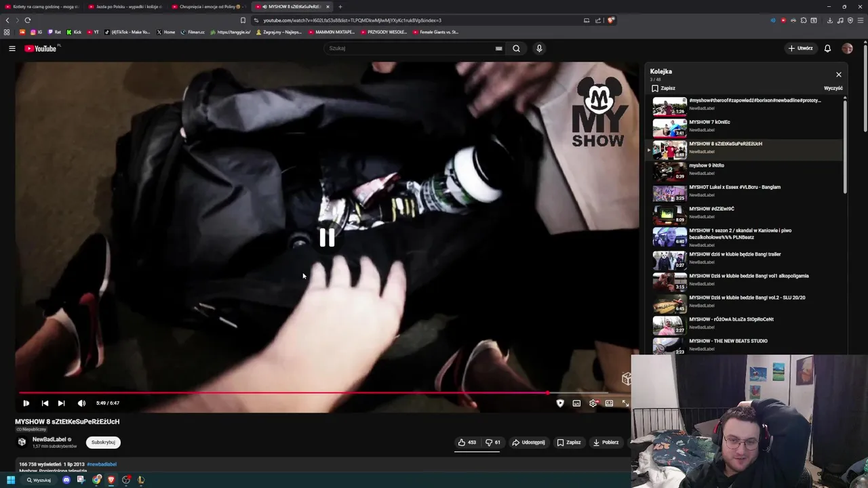Save video with Zapisz under player
This screenshot has height=488, width=868.
click(569, 443)
